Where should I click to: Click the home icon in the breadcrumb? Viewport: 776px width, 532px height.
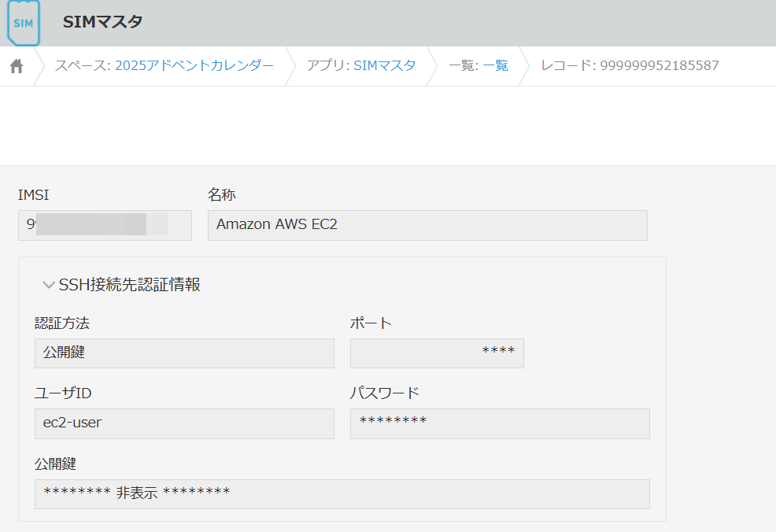pyautogui.click(x=17, y=65)
